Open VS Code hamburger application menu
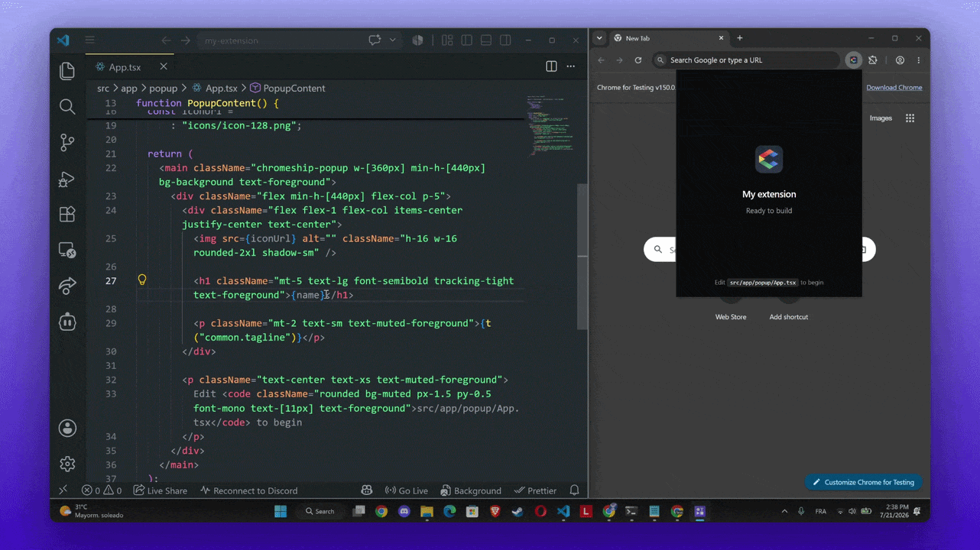 89,40
